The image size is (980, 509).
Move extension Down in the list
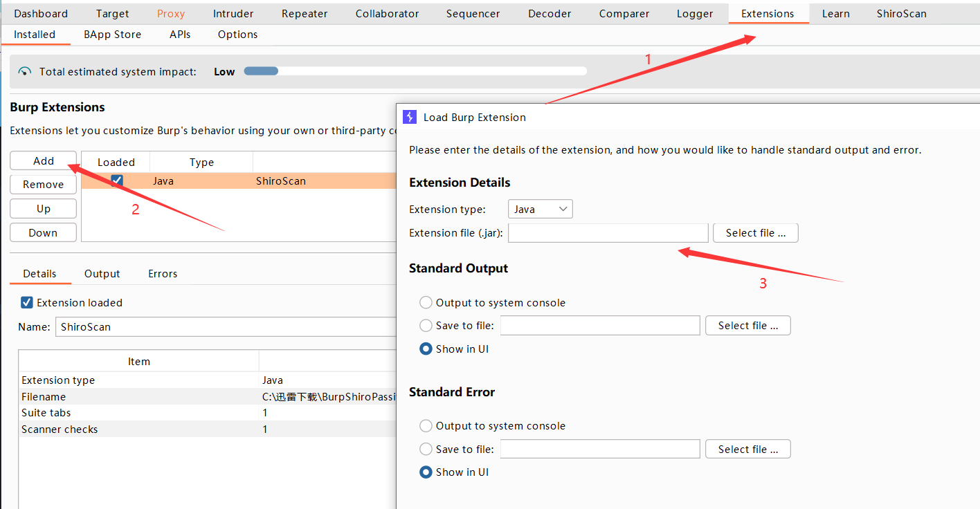(43, 232)
